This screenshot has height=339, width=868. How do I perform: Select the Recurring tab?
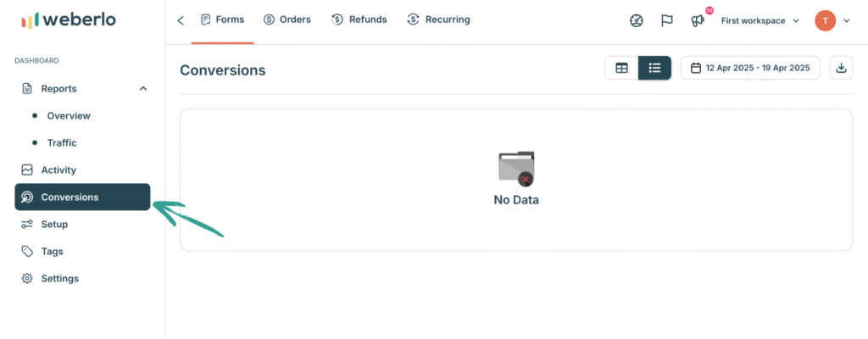[438, 20]
